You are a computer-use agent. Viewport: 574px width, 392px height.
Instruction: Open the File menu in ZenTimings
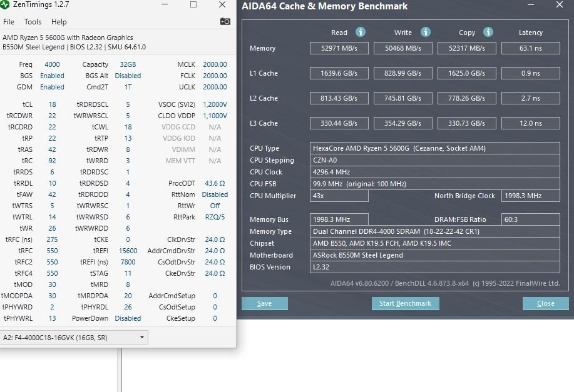(x=9, y=22)
